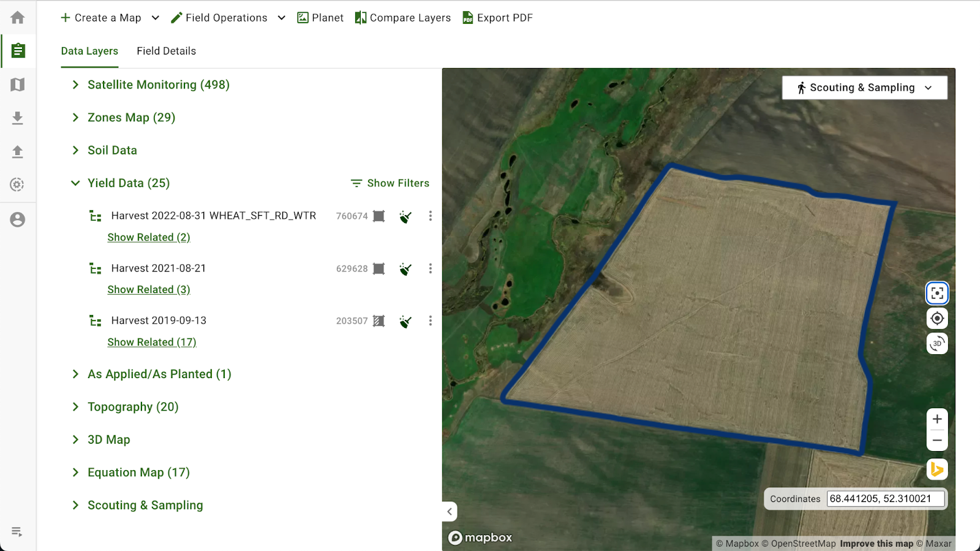Toggle map display for Harvest 2019-09-13 layer
The width and height of the screenshot is (980, 551).
(379, 321)
